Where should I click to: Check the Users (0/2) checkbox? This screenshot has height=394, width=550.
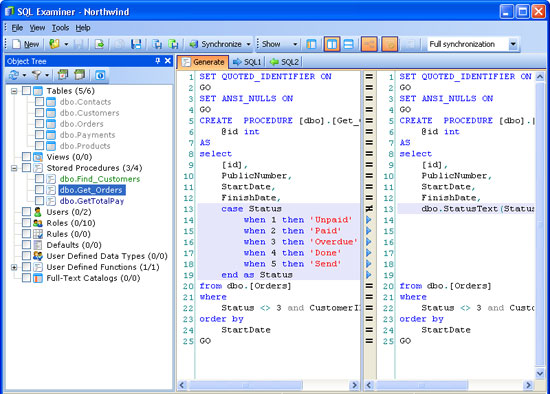pyautogui.click(x=26, y=212)
